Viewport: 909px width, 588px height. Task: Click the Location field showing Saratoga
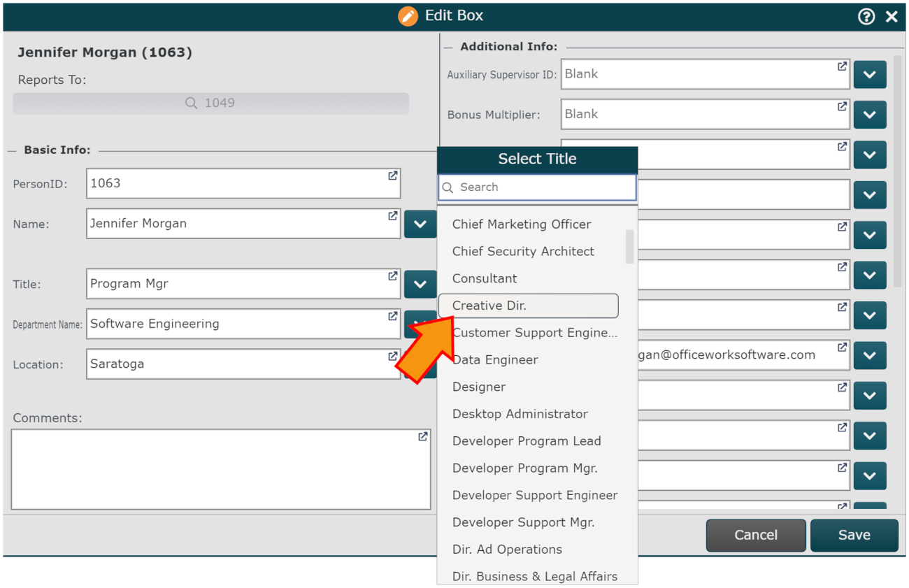243,364
